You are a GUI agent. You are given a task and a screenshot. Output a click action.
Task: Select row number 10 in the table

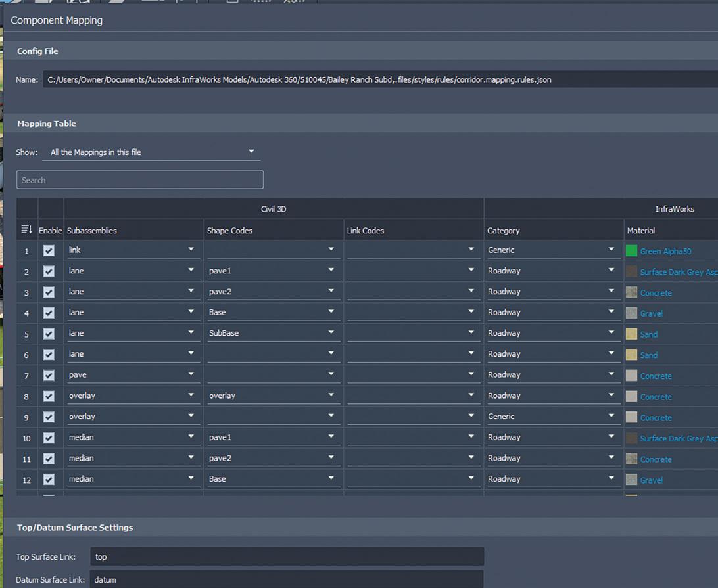26,438
